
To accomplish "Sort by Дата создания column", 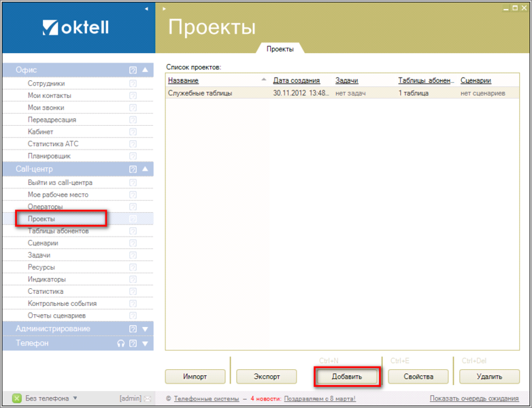I will [297, 80].
